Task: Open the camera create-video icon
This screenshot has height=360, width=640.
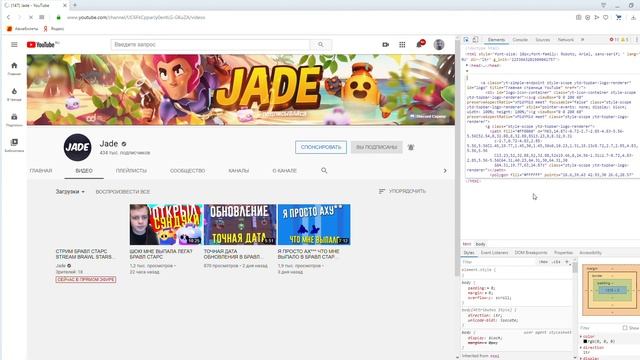Action: coord(386,44)
